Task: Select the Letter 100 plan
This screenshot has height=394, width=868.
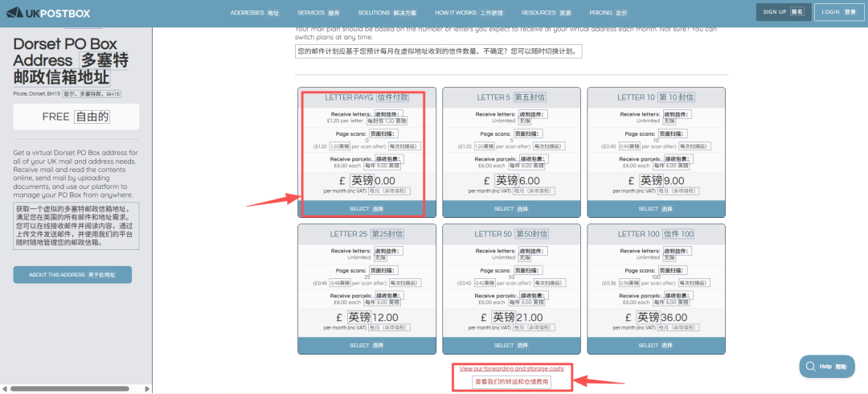Action: [655, 345]
